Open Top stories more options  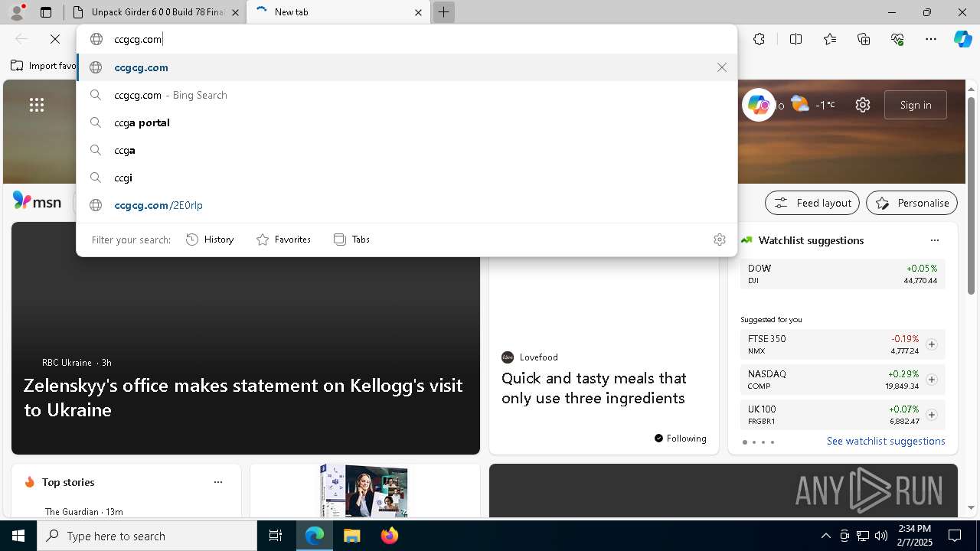point(218,482)
